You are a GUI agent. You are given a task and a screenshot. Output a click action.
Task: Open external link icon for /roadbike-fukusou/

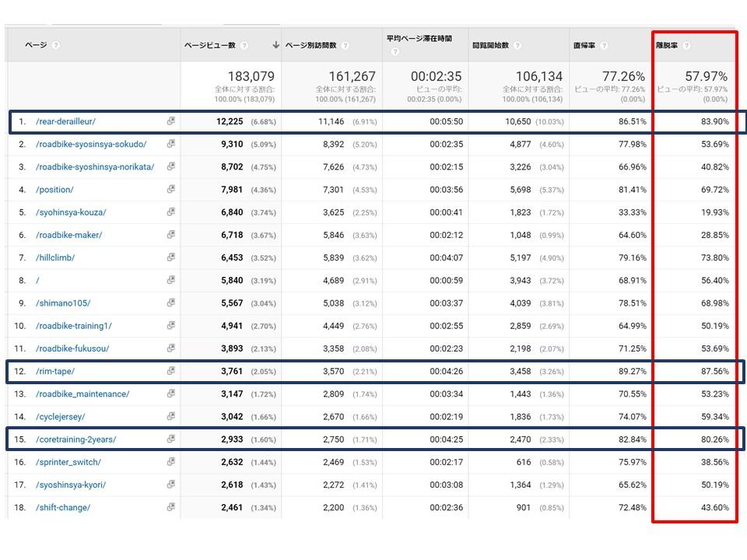(170, 348)
